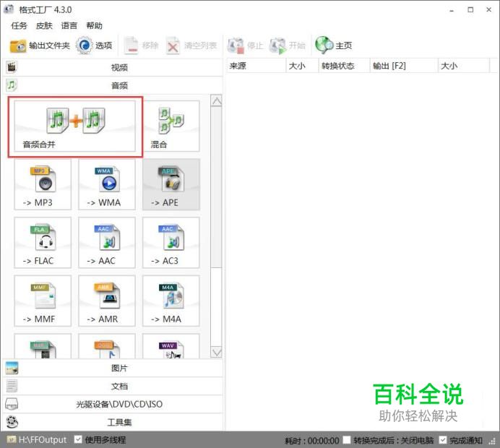Click the audio list scrollbar thumb
The image size is (500, 448).
[217, 187]
